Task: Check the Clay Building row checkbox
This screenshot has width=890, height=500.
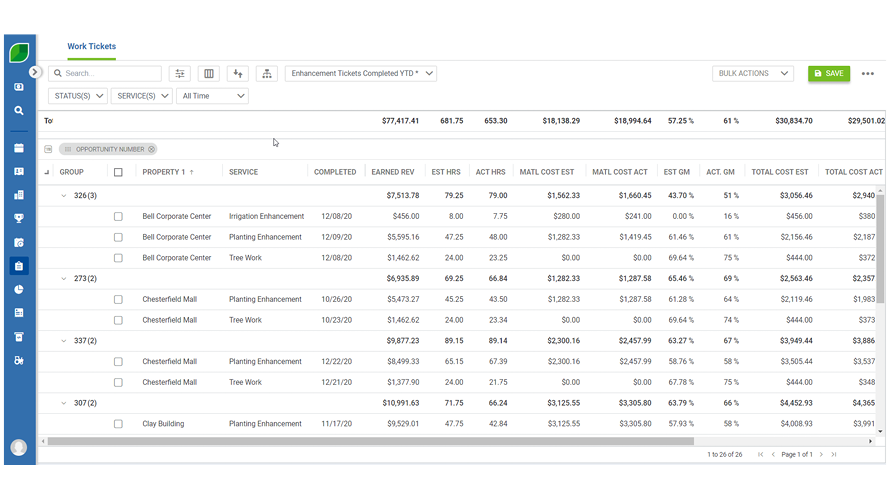Action: [118, 424]
